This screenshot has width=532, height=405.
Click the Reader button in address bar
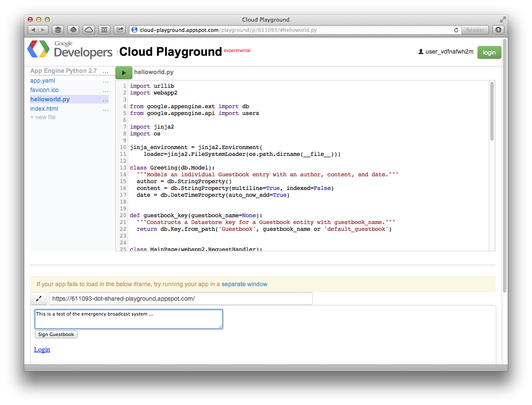click(475, 30)
